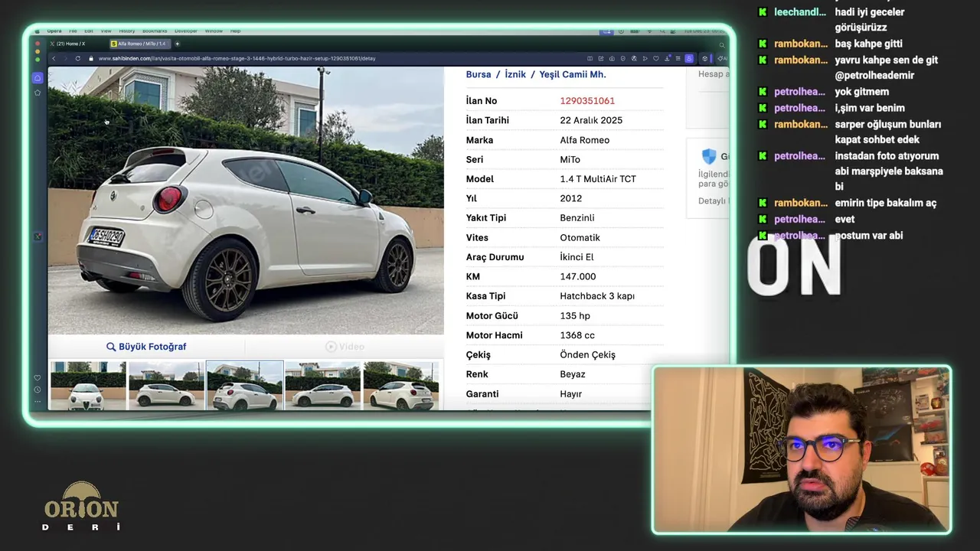Click the blue shield icon on the side card
This screenshot has width=980, height=551.
709,156
